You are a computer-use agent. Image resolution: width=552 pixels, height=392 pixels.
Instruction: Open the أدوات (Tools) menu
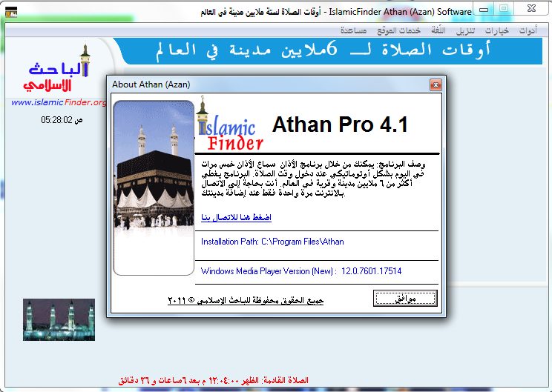tap(528, 30)
